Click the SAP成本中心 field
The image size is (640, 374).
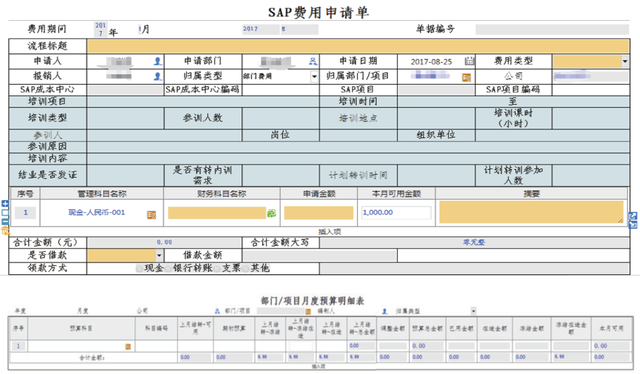125,90
